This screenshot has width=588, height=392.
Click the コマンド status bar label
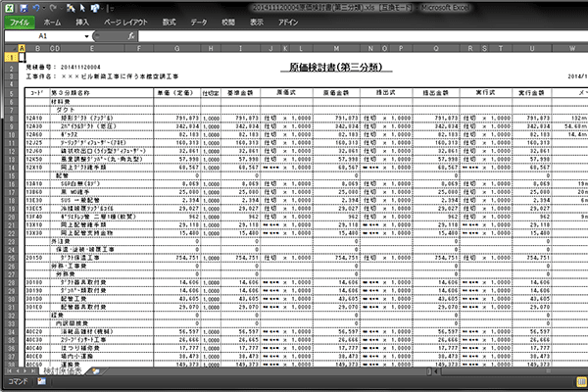[x=18, y=381]
